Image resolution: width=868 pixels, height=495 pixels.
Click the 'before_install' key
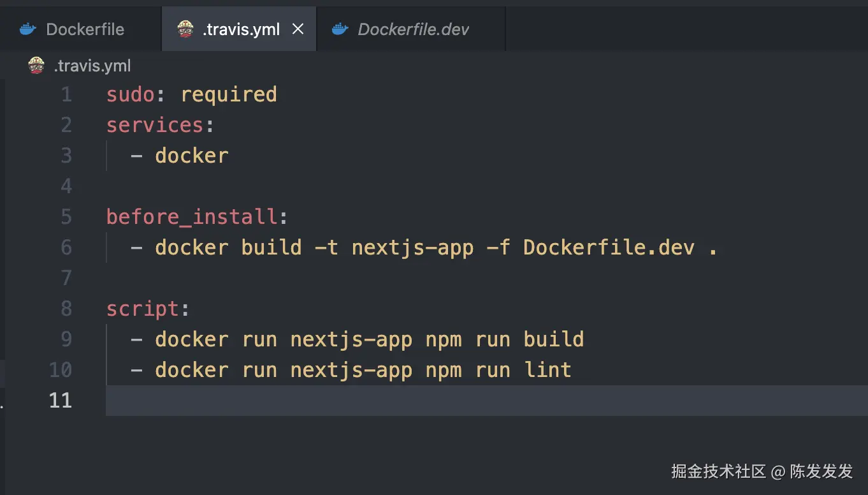(x=192, y=217)
